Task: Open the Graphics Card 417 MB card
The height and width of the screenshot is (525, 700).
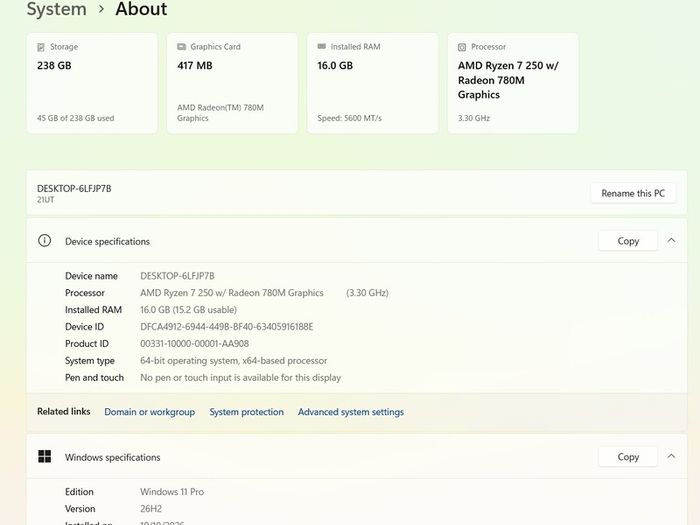Action: tap(232, 83)
